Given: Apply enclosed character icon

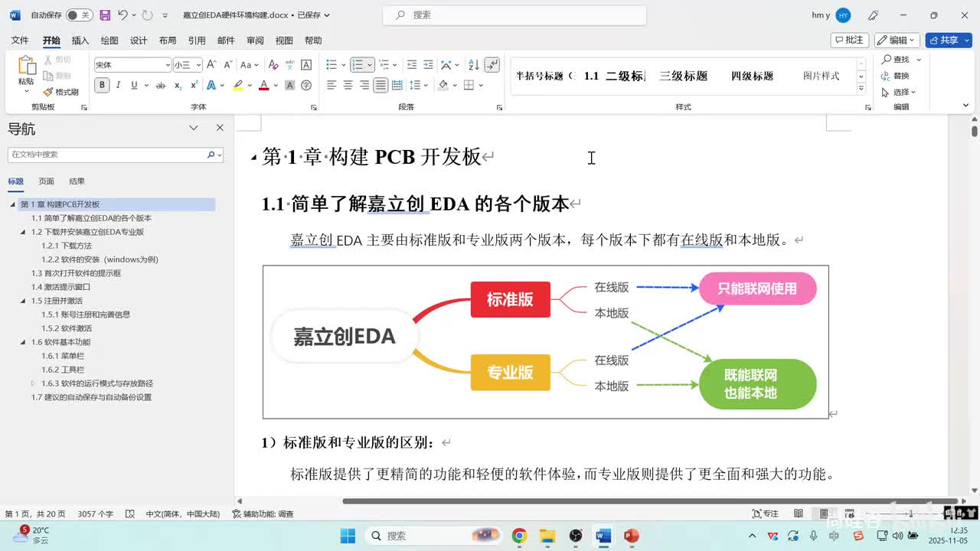Looking at the screenshot, I should [x=306, y=85].
